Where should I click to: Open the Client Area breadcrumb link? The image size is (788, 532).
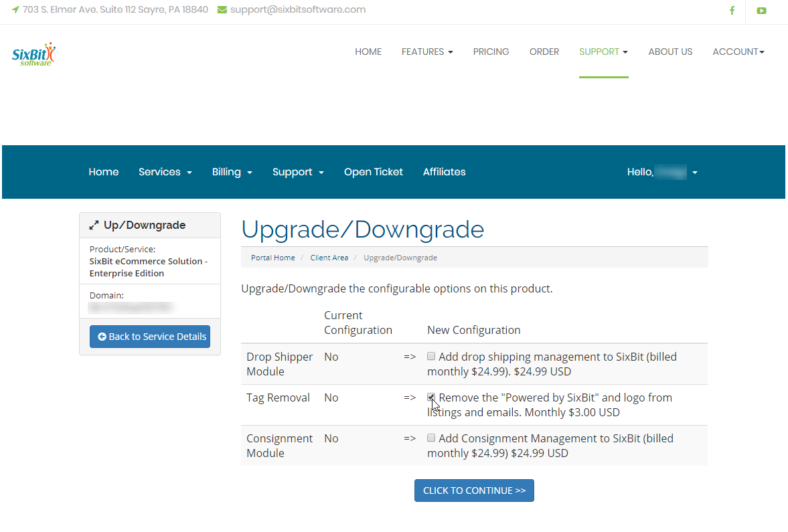point(329,258)
